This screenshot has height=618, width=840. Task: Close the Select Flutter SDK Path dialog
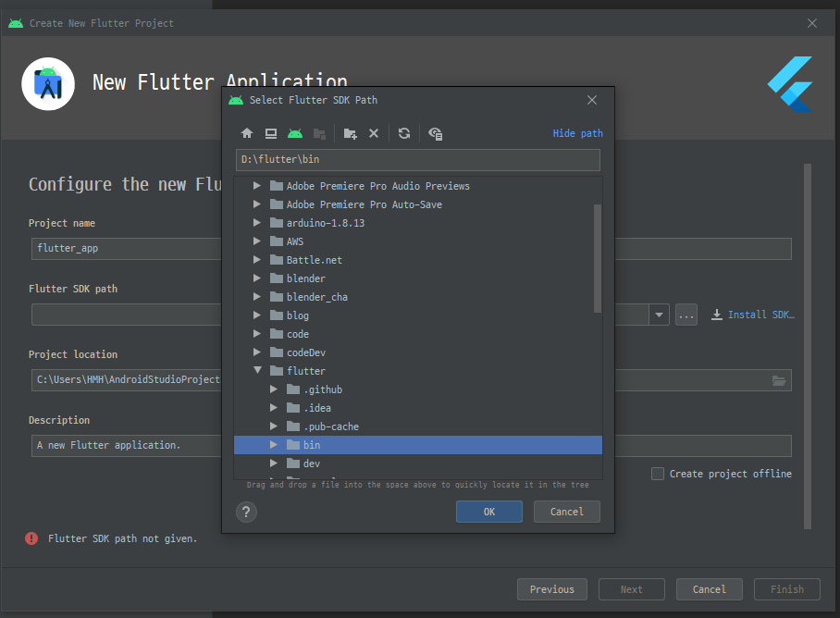592,100
